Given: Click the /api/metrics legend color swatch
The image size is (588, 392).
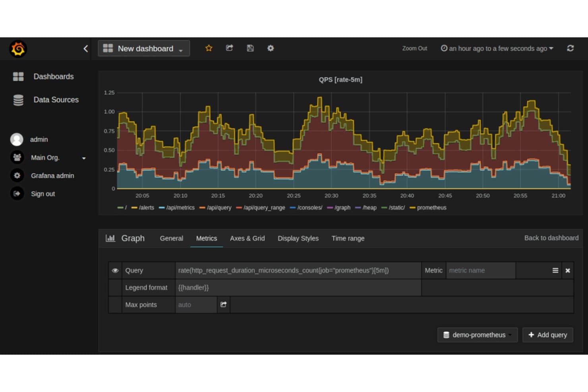Looking at the screenshot, I should pos(162,208).
